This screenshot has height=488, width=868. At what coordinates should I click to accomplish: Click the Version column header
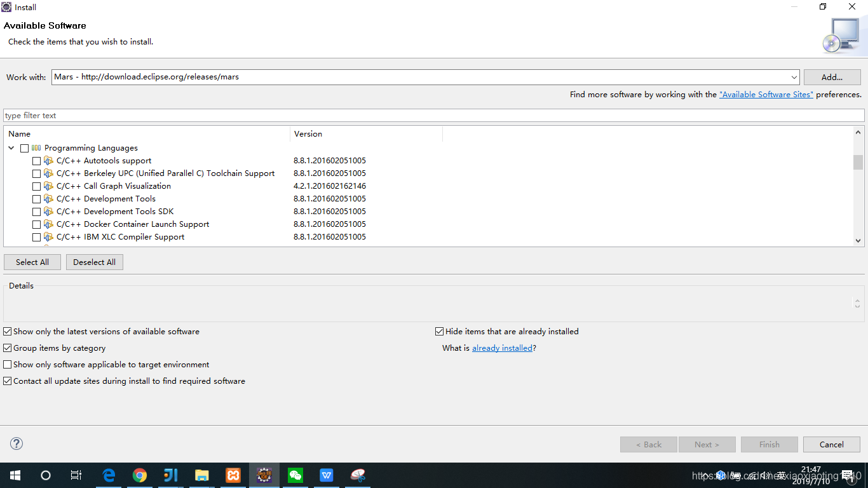point(366,134)
